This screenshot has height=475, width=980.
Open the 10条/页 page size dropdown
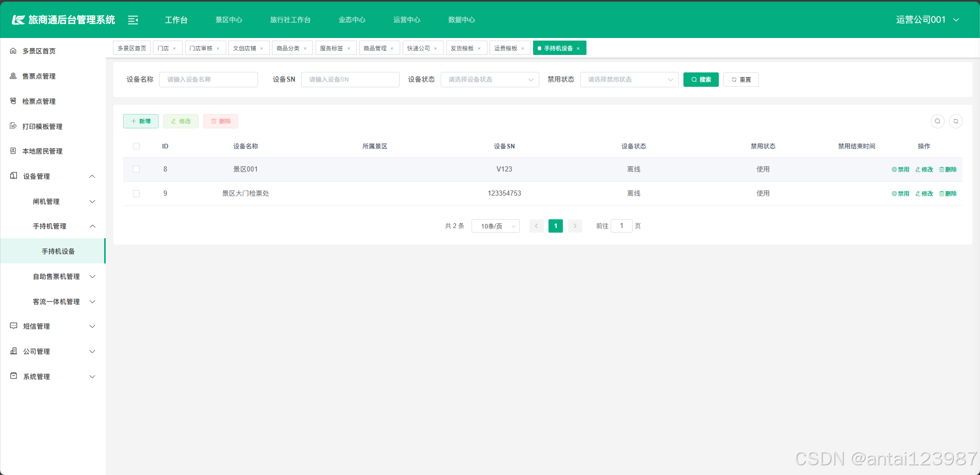[x=496, y=226]
